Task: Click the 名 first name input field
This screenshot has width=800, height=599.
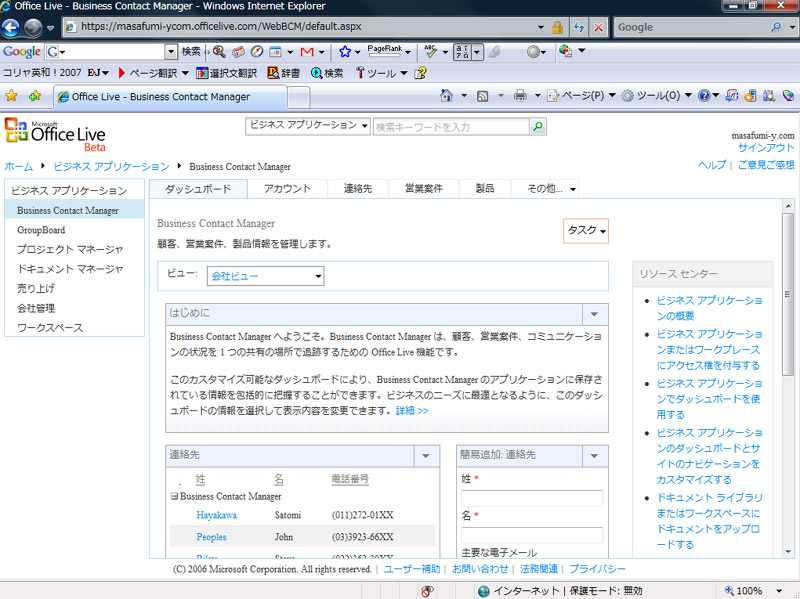Action: pos(532,535)
